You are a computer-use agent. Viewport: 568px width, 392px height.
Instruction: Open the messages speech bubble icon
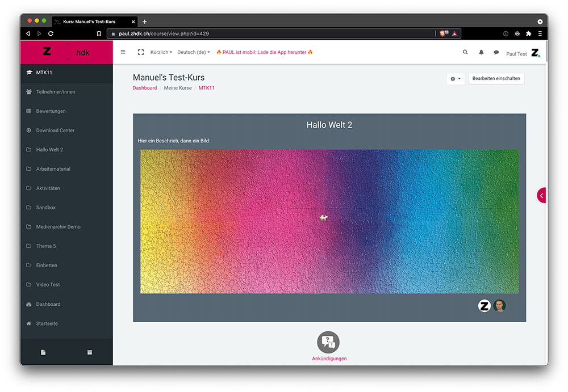click(496, 52)
